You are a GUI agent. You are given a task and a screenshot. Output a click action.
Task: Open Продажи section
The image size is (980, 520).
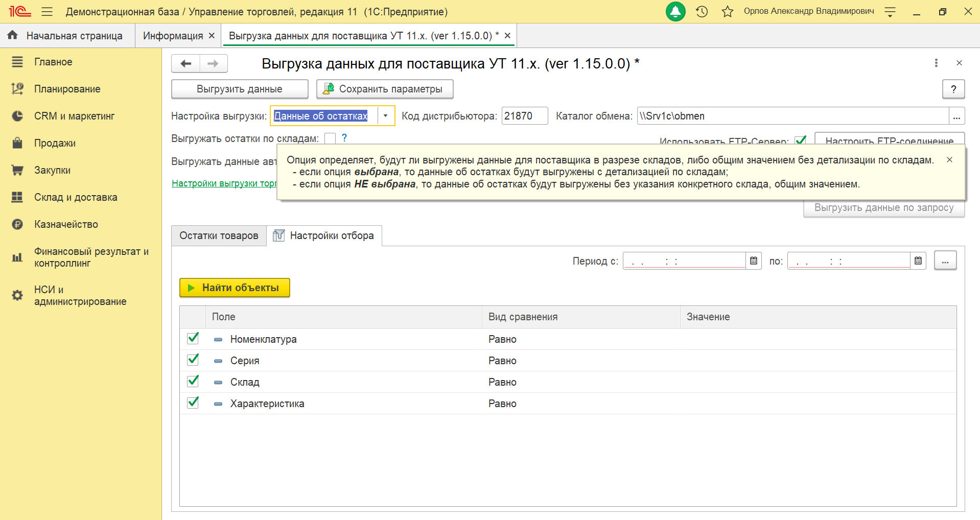[55, 143]
